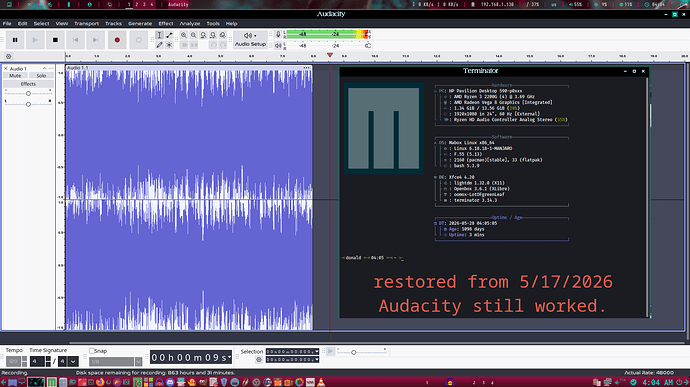
Task: Click the time signature numerator field
Action: [37, 361]
